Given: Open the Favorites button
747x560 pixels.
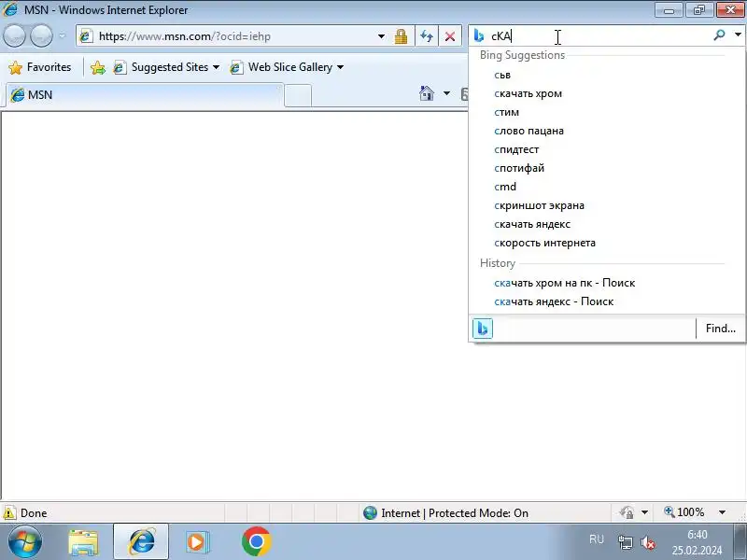Looking at the screenshot, I should (x=40, y=67).
